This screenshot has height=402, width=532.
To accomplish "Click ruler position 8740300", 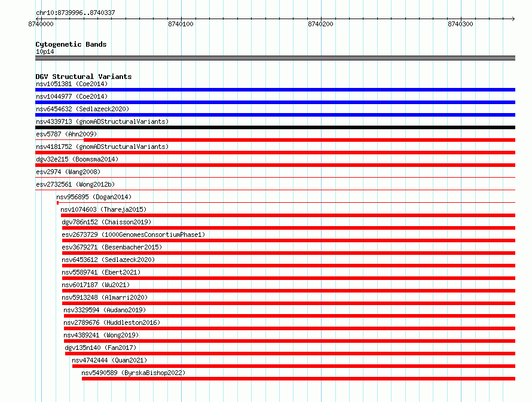I will (x=460, y=24).
